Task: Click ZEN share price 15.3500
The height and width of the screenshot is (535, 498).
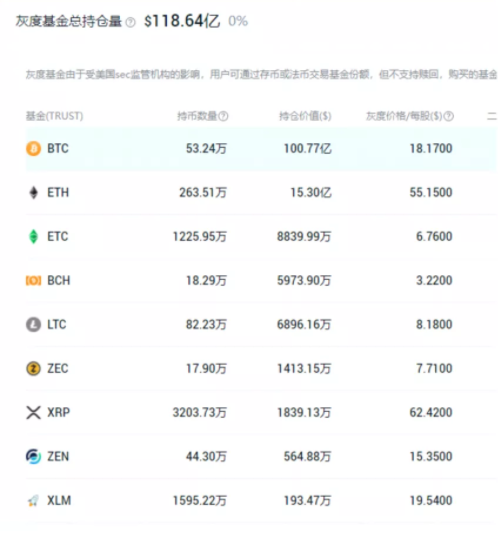Action: click(431, 457)
